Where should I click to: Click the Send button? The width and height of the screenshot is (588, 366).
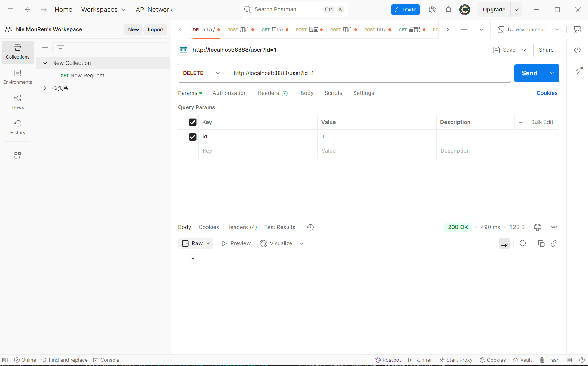[x=529, y=73]
